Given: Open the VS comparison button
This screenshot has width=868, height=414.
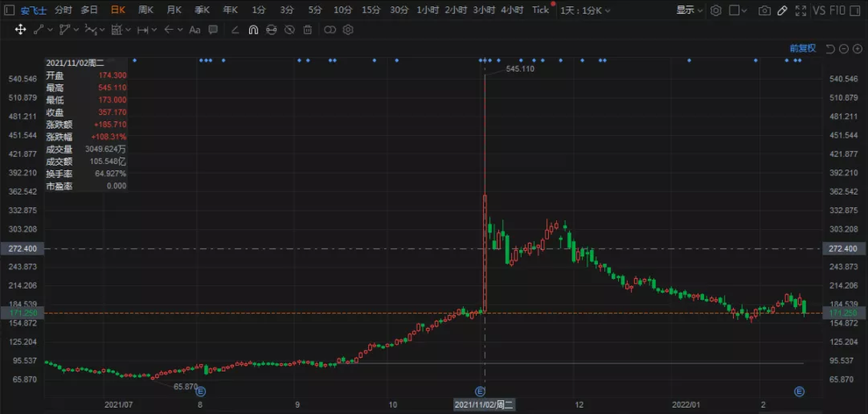Looking at the screenshot, I should pyautogui.click(x=819, y=10).
